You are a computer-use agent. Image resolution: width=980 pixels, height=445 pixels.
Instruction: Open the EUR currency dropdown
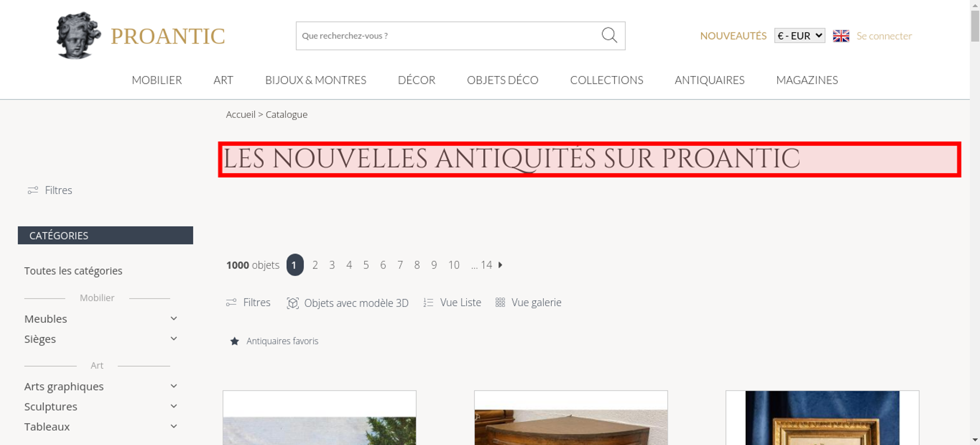[800, 36]
